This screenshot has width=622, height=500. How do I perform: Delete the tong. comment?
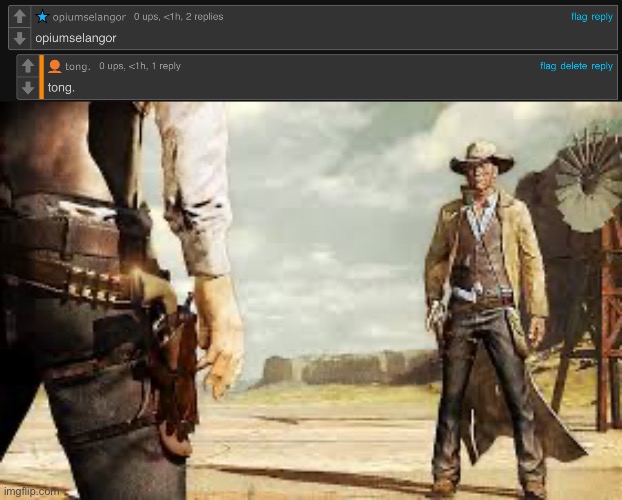(x=574, y=66)
